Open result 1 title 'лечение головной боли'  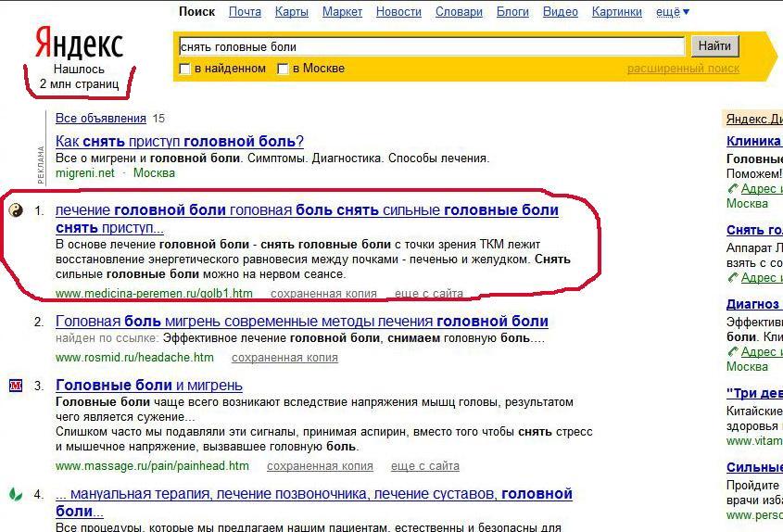click(307, 219)
